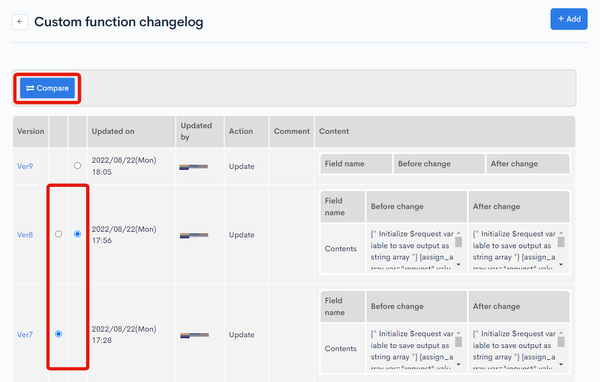Click the Content column header
The height and width of the screenshot is (382, 600).
(445, 131)
